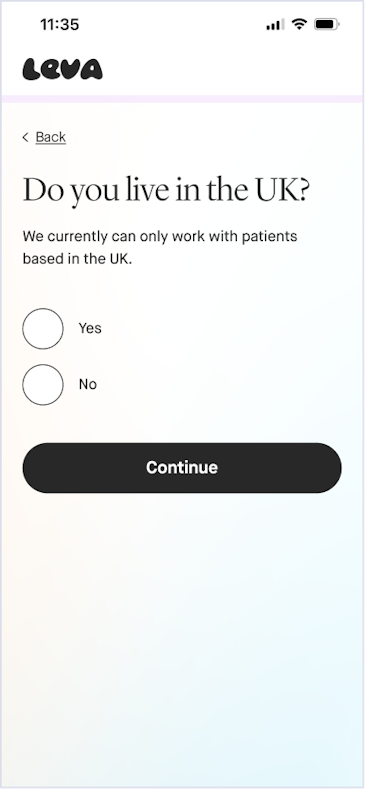Click empty gradient area below Continue button
Viewport: 365px width, 789px height.
click(x=182, y=629)
